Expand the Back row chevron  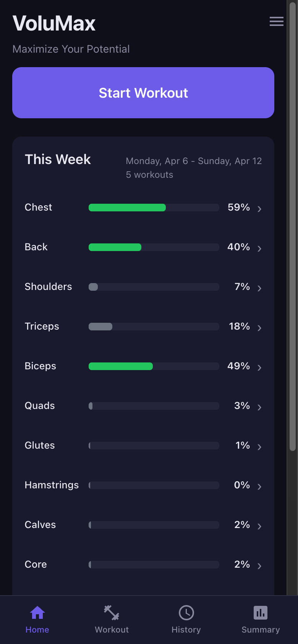click(259, 248)
